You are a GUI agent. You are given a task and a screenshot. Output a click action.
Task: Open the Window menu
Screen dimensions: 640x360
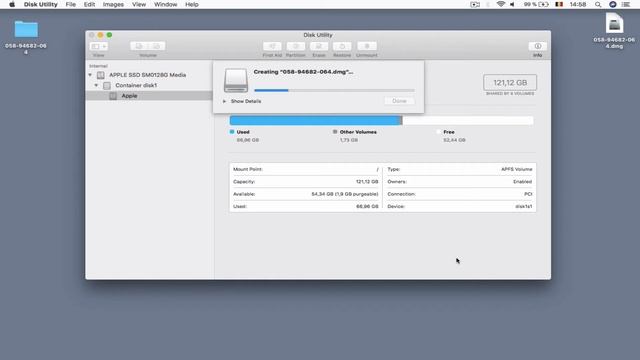click(x=165, y=4)
